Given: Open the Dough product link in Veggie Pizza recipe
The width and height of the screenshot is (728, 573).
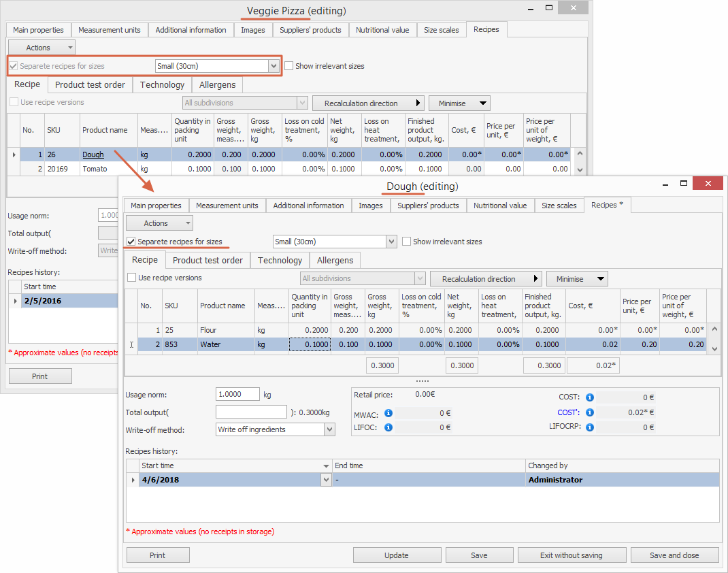Looking at the screenshot, I should coord(93,154).
